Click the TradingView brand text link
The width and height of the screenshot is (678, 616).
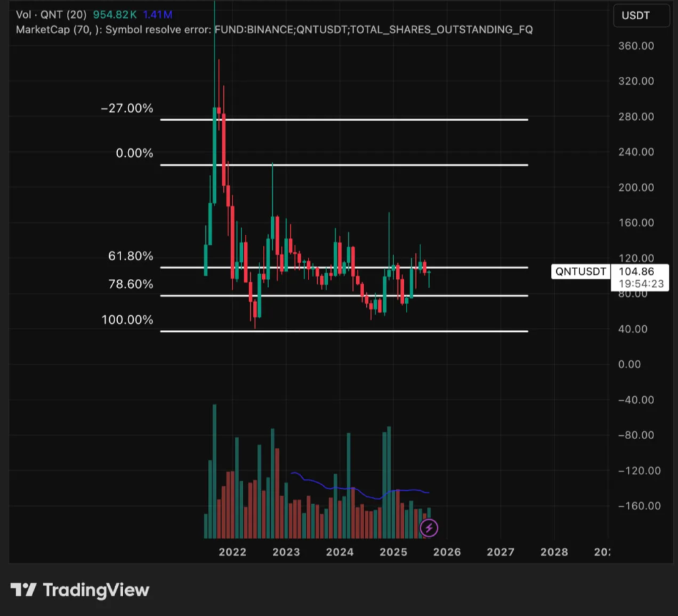[96, 590]
